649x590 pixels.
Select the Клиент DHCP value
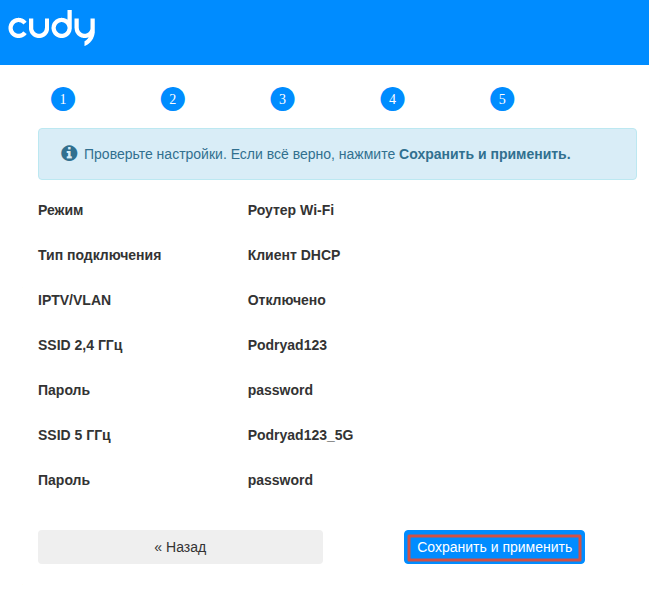[x=294, y=255]
